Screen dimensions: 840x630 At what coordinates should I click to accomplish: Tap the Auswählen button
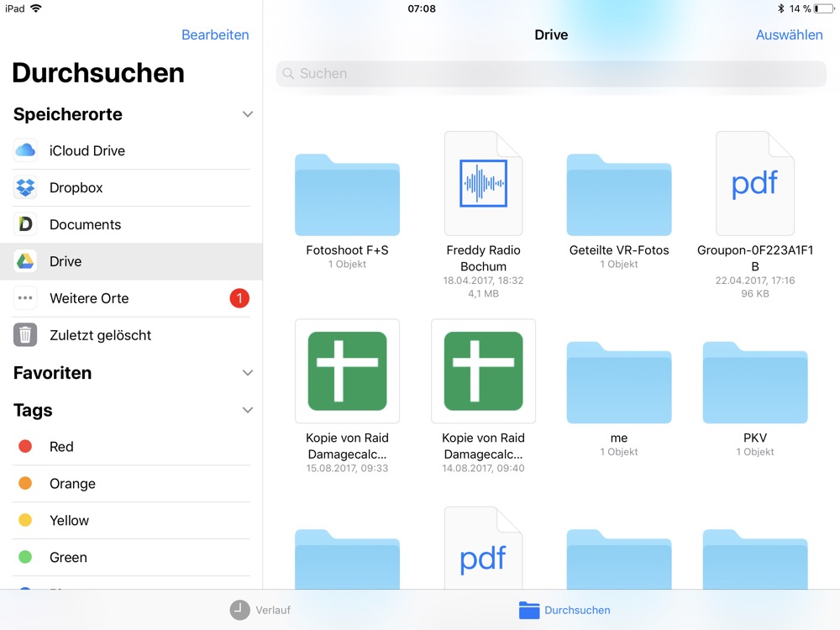[x=789, y=35]
